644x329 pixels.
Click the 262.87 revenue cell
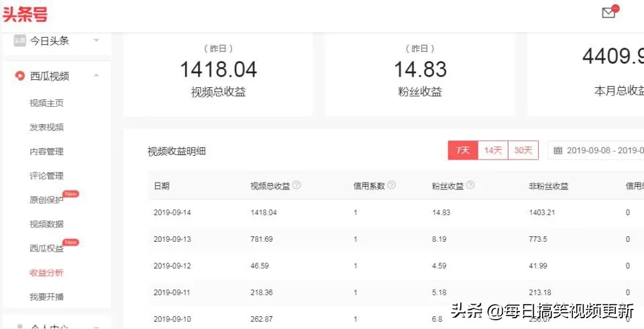262,319
